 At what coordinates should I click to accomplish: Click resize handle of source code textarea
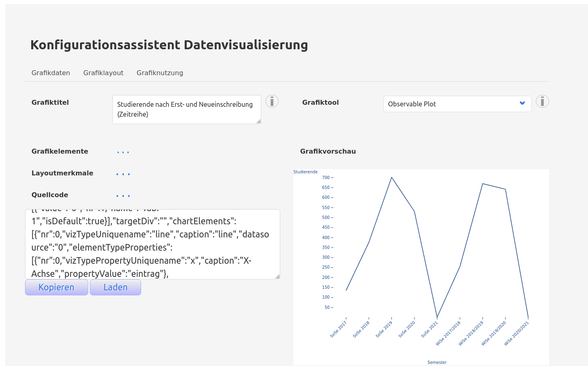click(x=277, y=276)
